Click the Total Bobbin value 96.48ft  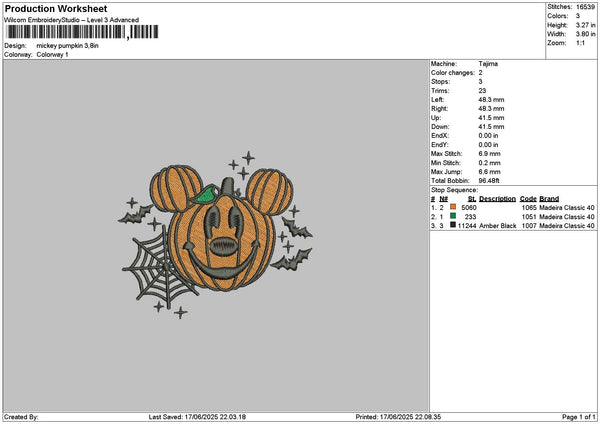[x=489, y=181]
